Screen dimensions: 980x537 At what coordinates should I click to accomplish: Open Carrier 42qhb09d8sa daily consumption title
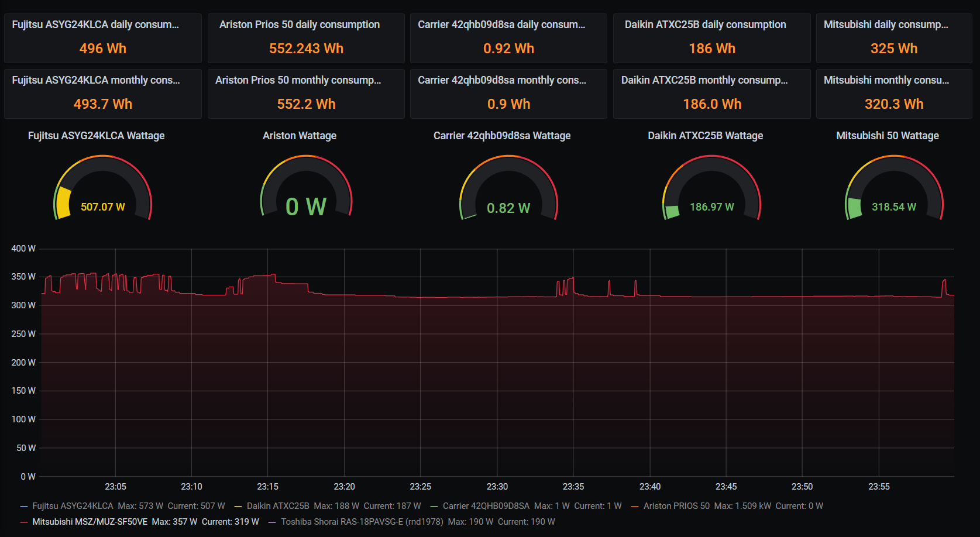501,25
